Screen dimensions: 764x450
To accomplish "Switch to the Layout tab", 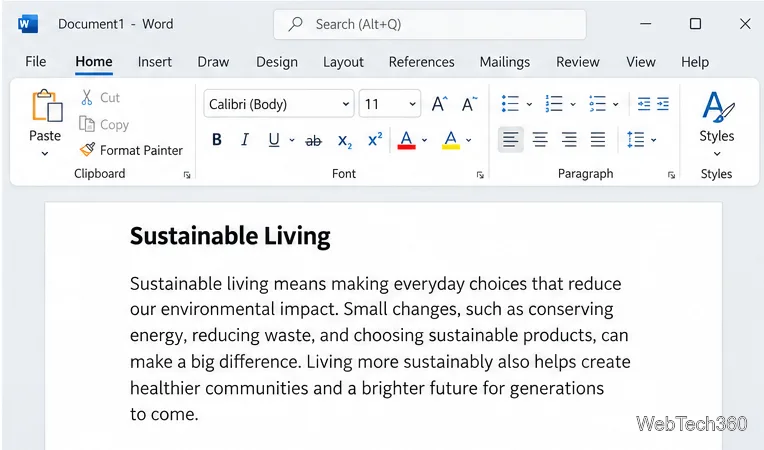I will pyautogui.click(x=343, y=62).
